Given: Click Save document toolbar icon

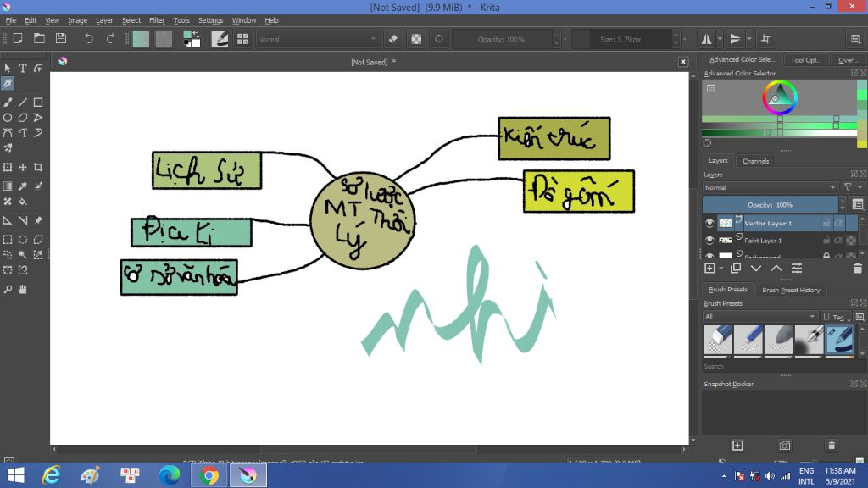Looking at the screenshot, I should [61, 39].
